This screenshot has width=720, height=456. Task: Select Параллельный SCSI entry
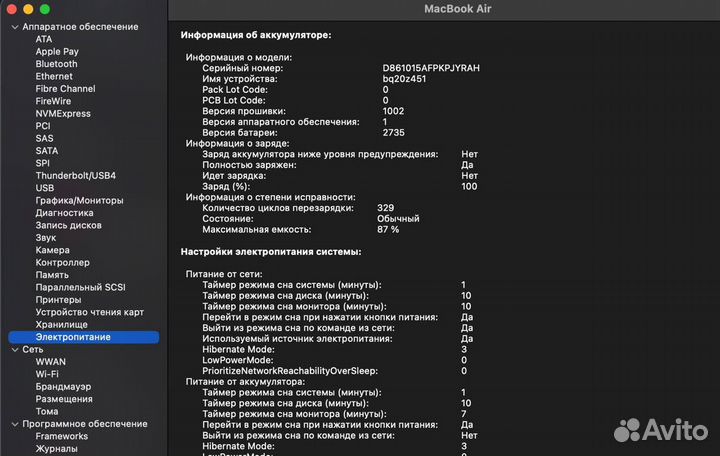coord(80,287)
